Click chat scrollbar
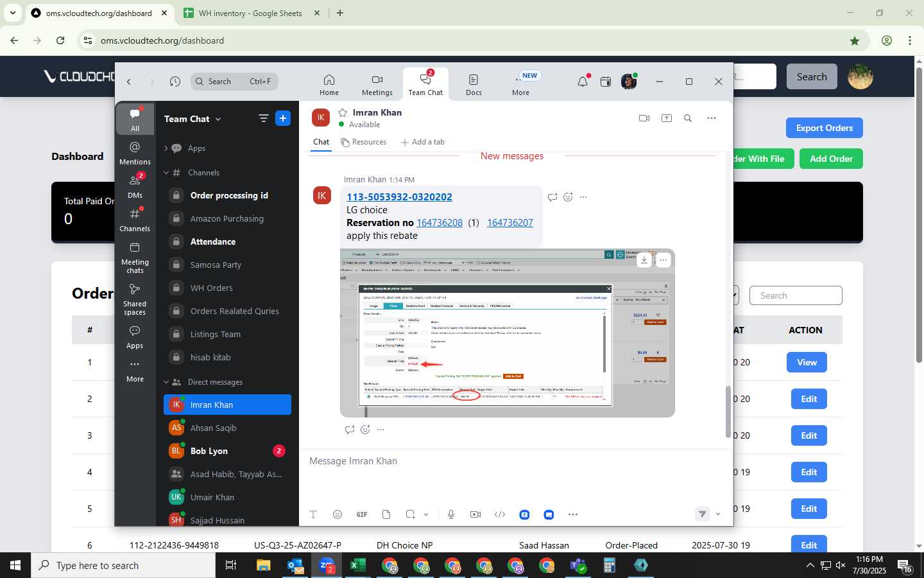 (x=728, y=412)
